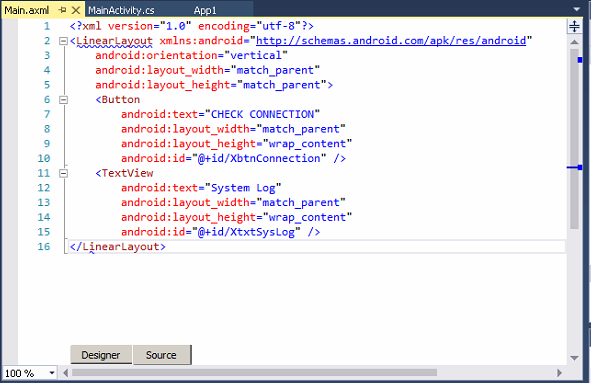Click the encoding="utf-8" attribute
The height and width of the screenshot is (383, 591).
(x=249, y=26)
